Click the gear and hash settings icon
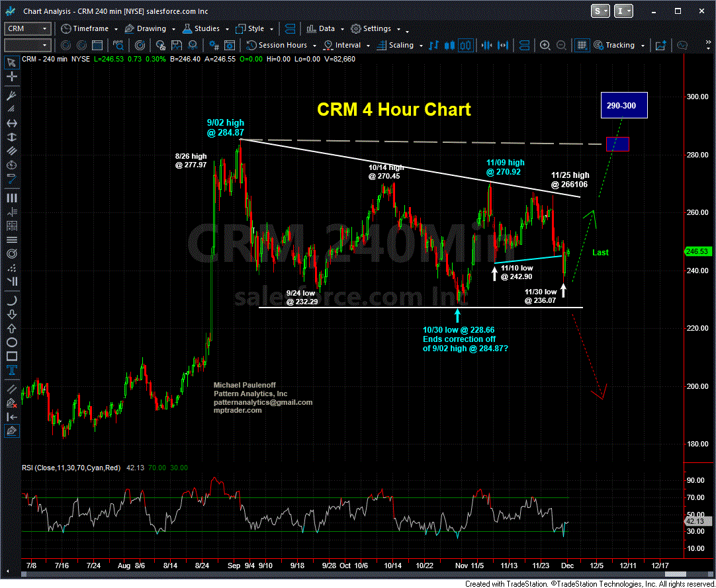This screenshot has height=588, width=716. (x=213, y=45)
